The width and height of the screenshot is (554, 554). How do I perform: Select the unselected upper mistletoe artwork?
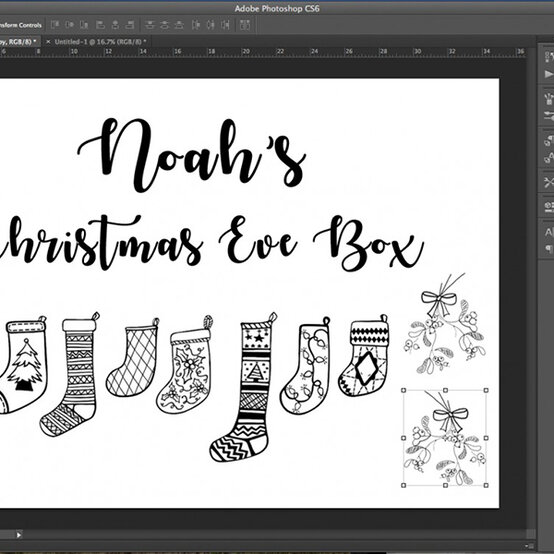coord(445,323)
